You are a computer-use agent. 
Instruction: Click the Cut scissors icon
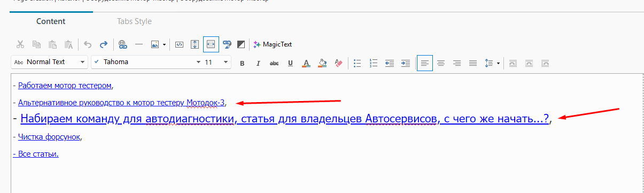point(20,44)
